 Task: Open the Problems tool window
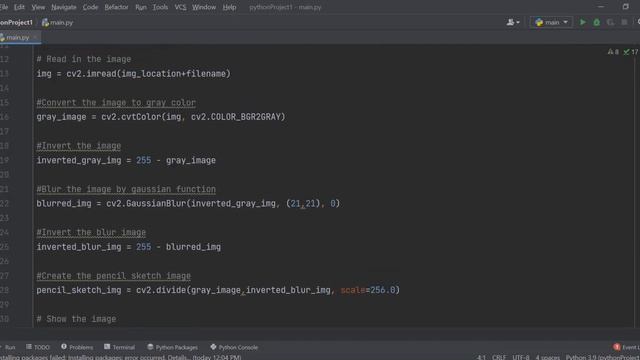(x=77, y=347)
